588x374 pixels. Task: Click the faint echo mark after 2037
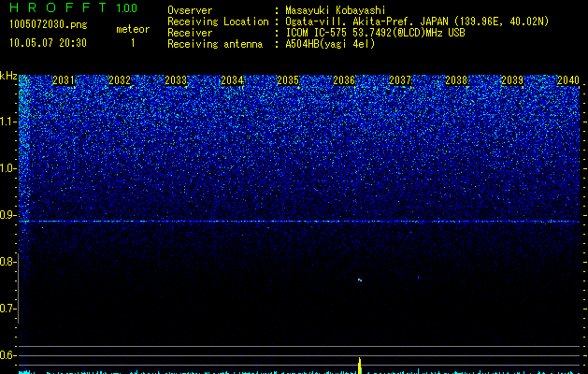(419, 278)
